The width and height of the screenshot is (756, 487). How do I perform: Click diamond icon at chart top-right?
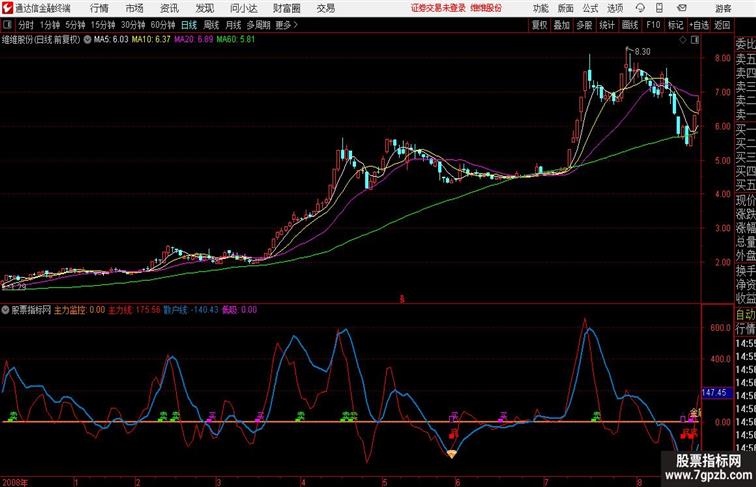click(683, 40)
